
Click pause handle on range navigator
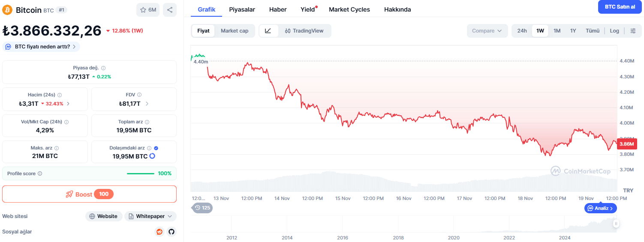point(616,223)
